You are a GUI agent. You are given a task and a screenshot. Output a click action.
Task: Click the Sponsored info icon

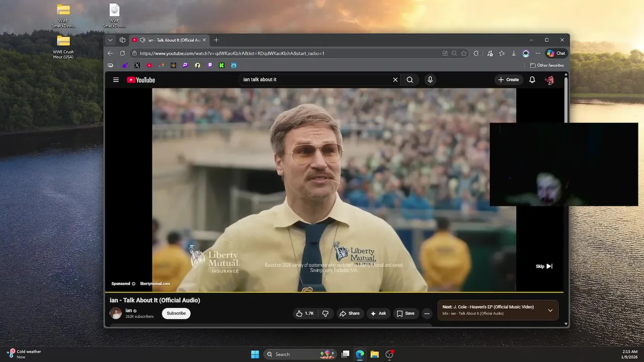(x=133, y=284)
